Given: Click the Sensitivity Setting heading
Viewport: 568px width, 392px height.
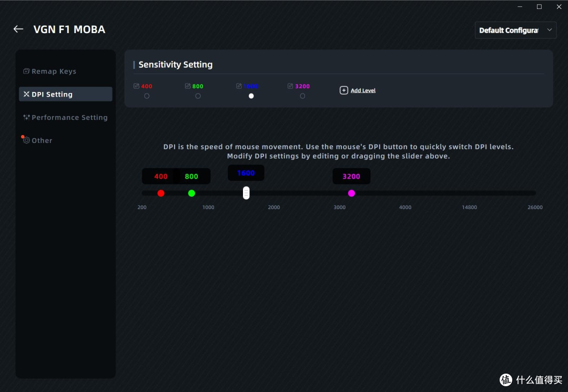Looking at the screenshot, I should pyautogui.click(x=175, y=65).
